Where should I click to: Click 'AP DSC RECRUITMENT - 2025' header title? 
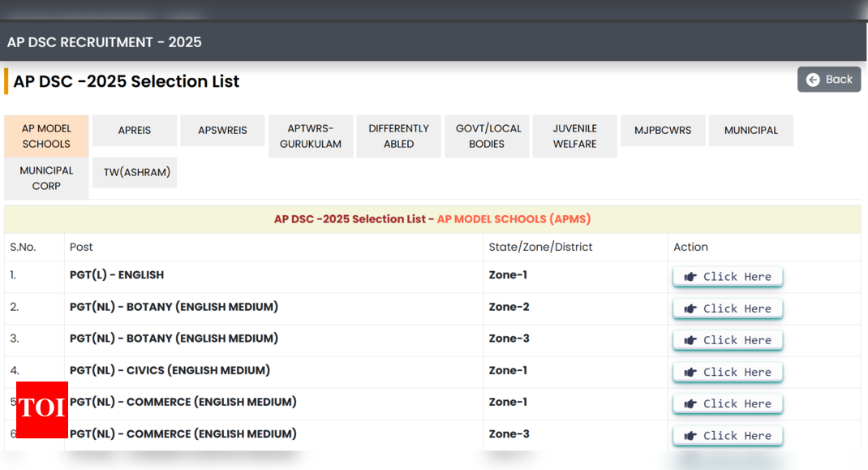[x=104, y=42]
